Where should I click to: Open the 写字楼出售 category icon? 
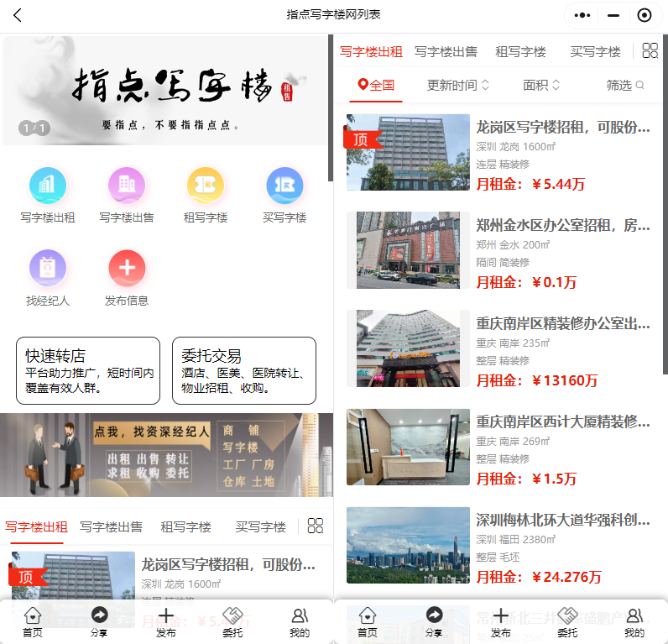[127, 186]
